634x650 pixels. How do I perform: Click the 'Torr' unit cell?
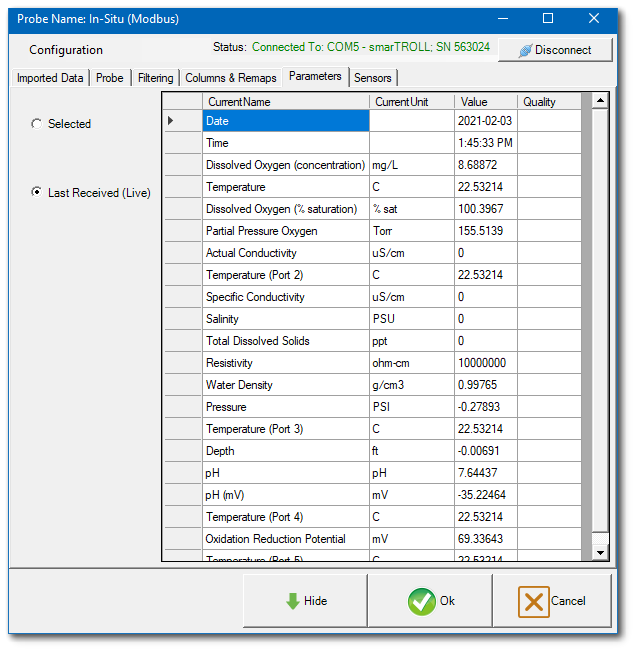(412, 231)
